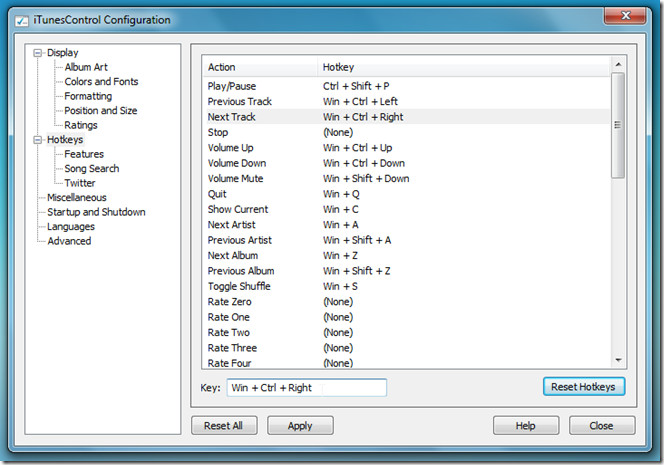Select the Volume Down row
This screenshot has height=465, width=664.
[406, 163]
